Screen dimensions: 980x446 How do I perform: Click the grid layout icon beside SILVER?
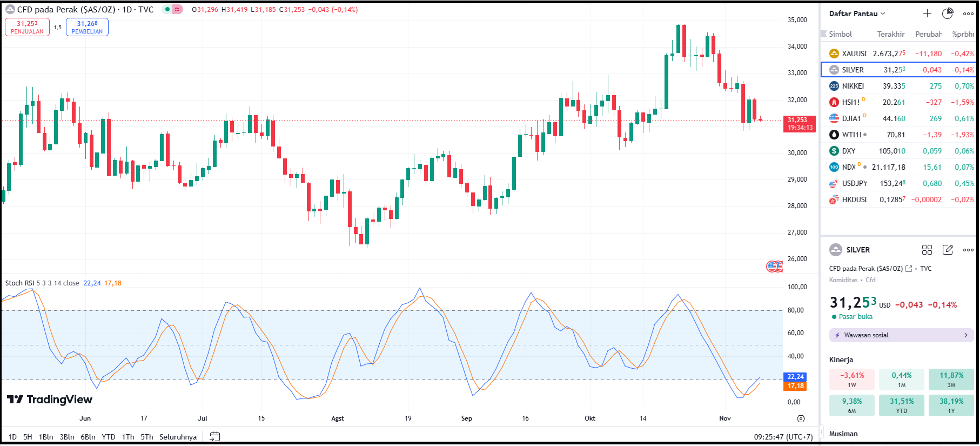point(927,250)
